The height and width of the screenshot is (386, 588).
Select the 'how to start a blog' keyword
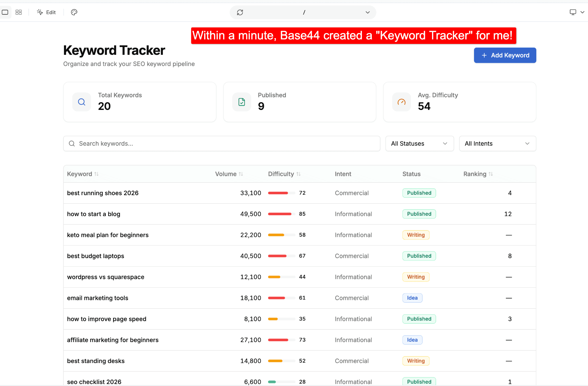pos(94,214)
